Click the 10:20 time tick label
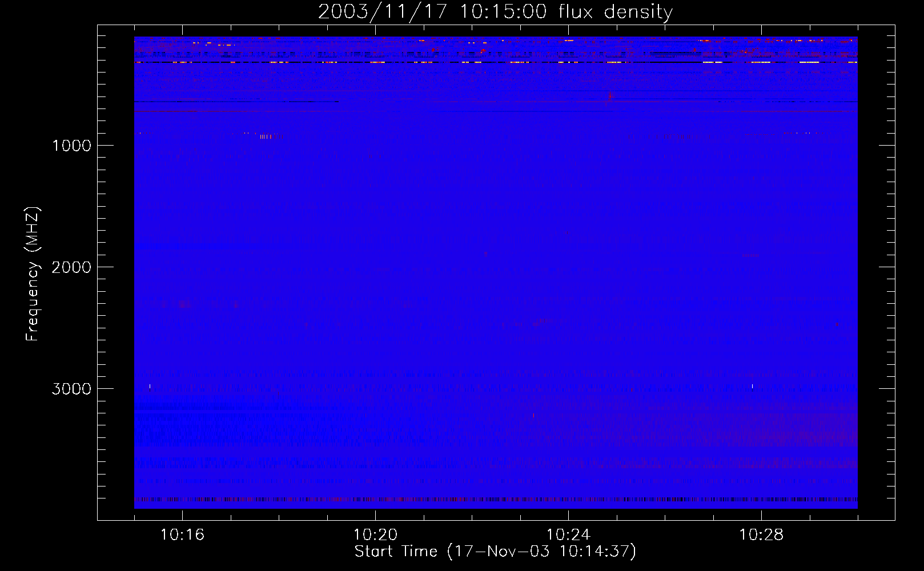This screenshot has height=571, width=924. tap(375, 535)
